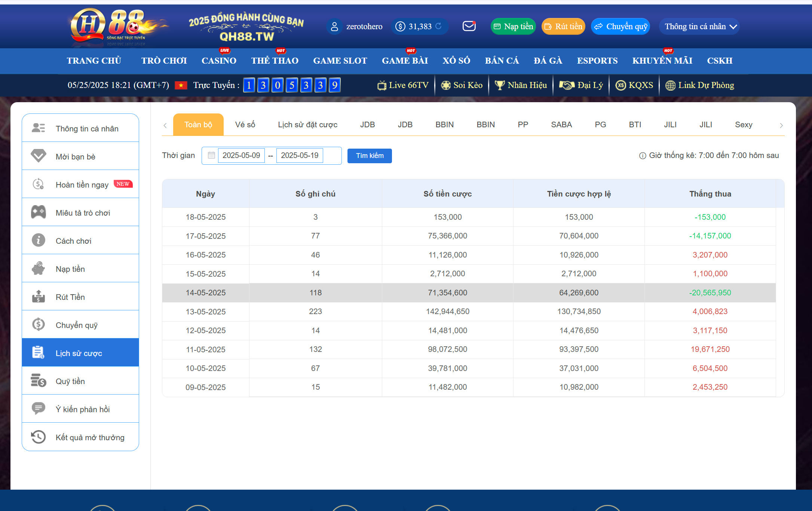Open CASINO in the main navigation
This screenshot has width=812, height=511.
[219, 61]
